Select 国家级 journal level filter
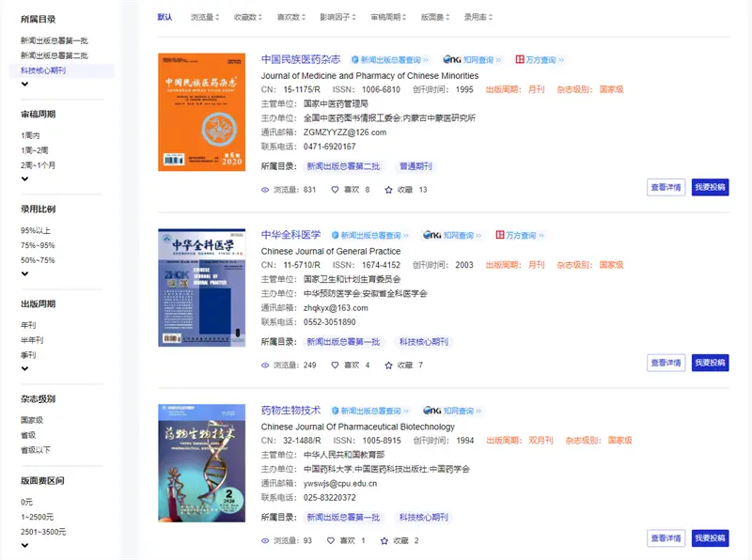The height and width of the screenshot is (560, 752). [32, 420]
